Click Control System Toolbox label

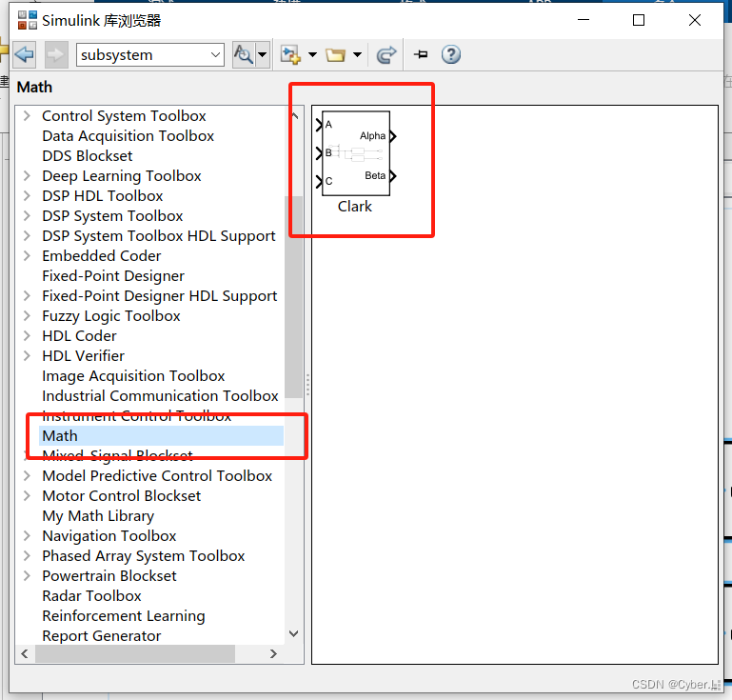click(124, 116)
